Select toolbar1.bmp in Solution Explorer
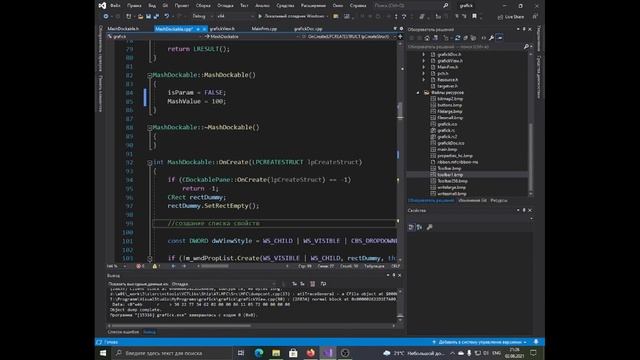Viewport: 640px width, 360px height. [450, 175]
